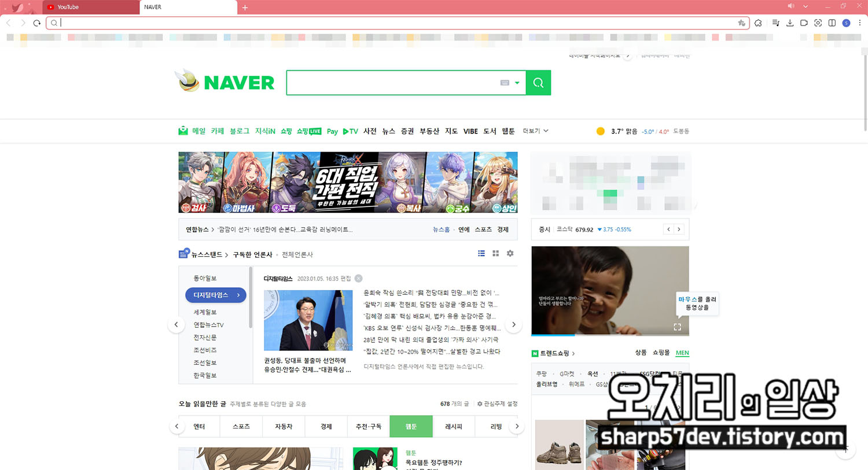The image size is (868, 470).
Task: Go to previous press with left arrow
Action: click(176, 324)
